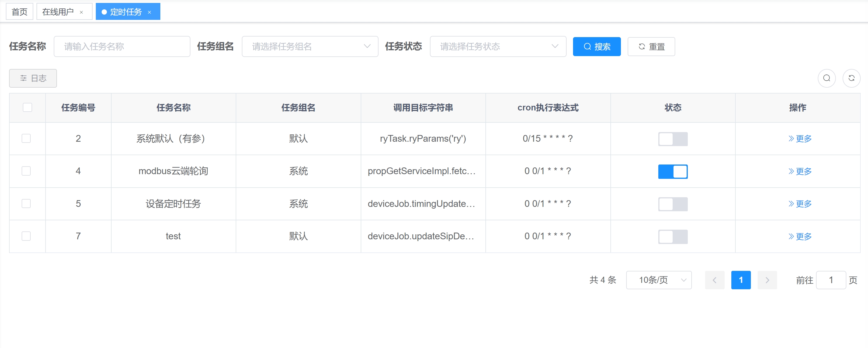Open the 日志 log button

(x=33, y=78)
